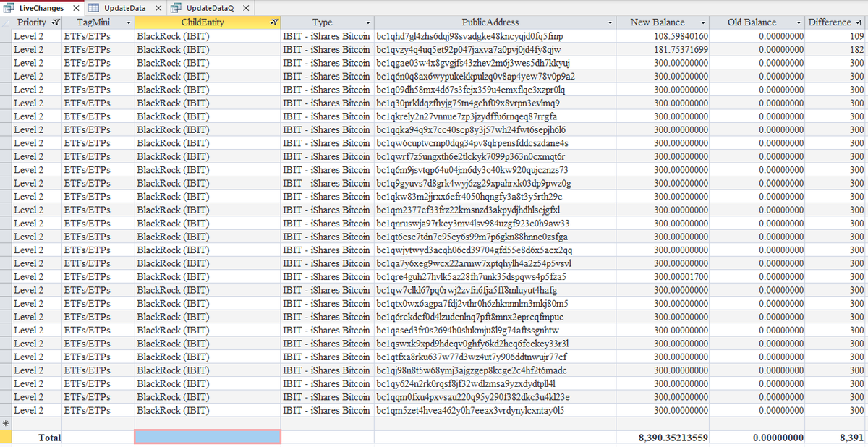Click address starting bc1qa7y6xeg9wcx22armw

coord(475,263)
